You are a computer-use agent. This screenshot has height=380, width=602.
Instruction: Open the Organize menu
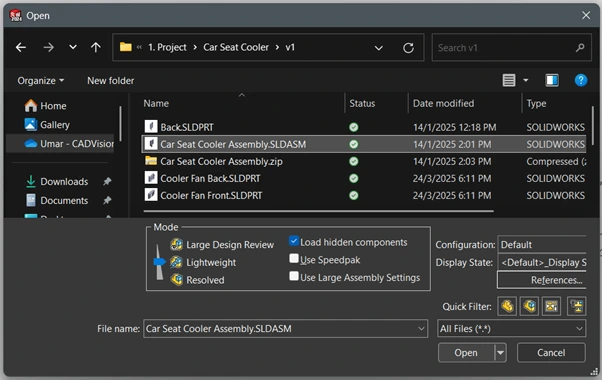point(41,81)
